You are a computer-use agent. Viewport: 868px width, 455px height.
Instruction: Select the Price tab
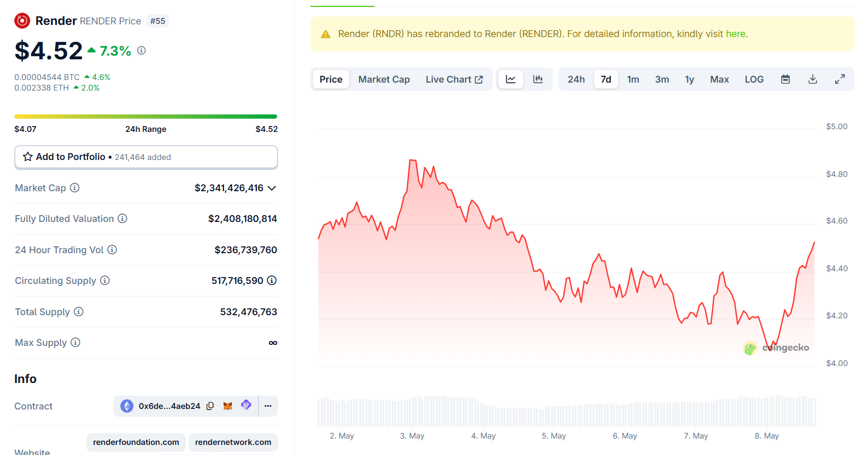[331, 79]
